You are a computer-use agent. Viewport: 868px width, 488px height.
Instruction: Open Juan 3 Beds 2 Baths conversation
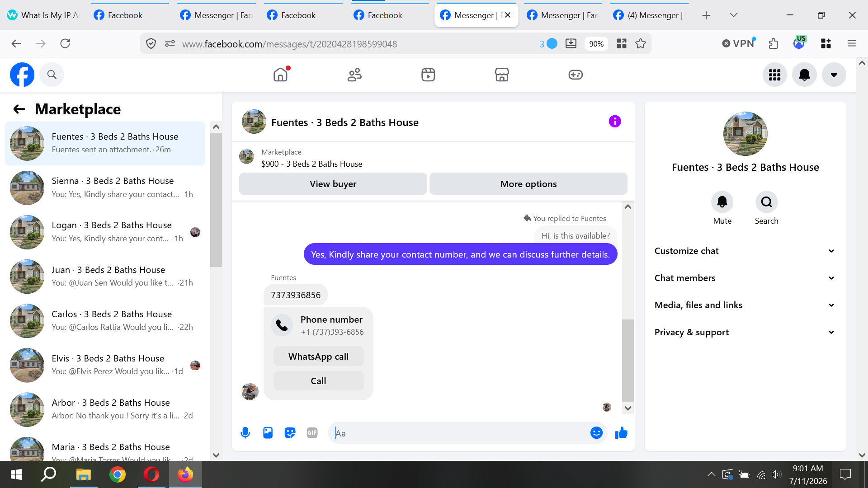pyautogui.click(x=105, y=276)
